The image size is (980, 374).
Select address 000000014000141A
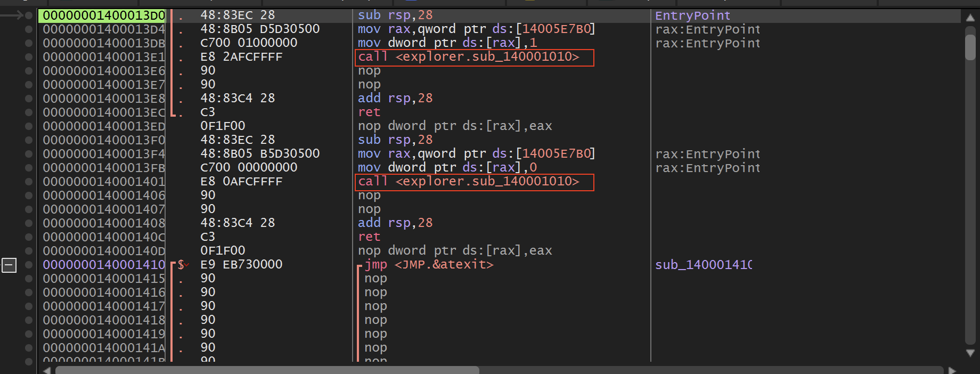coord(104,348)
